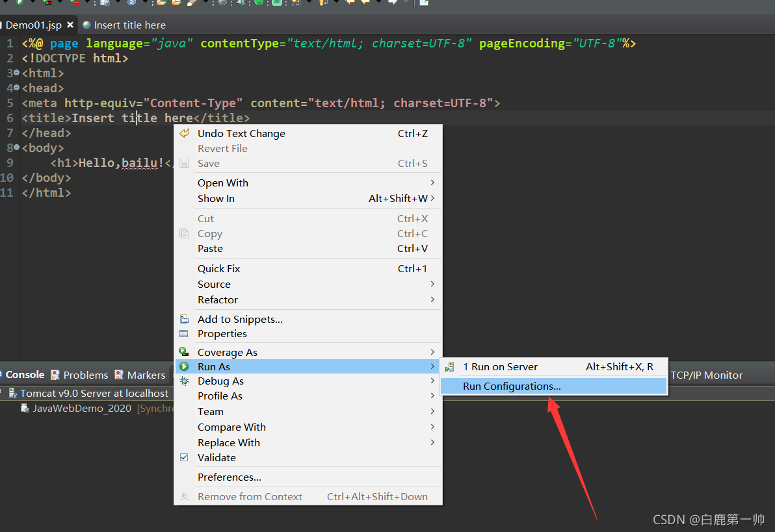
Task: Open Preferences... from the context menu
Action: tap(308, 477)
